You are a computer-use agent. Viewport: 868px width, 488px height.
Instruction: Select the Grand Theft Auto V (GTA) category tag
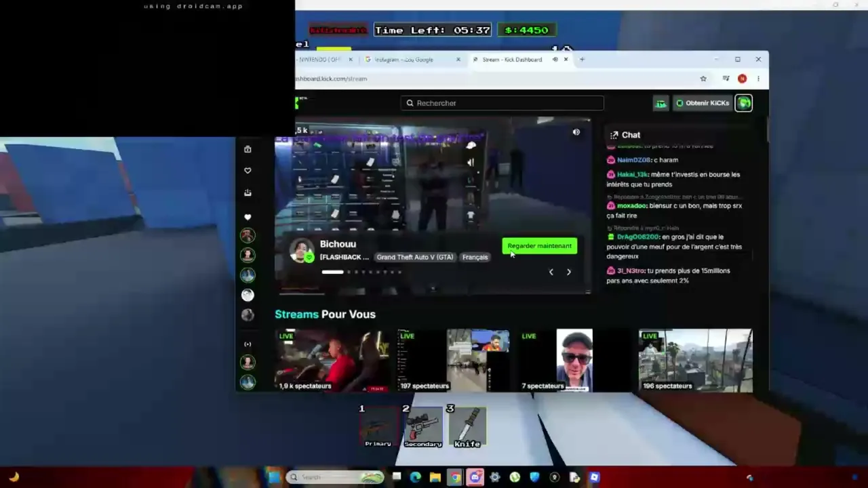(x=415, y=257)
